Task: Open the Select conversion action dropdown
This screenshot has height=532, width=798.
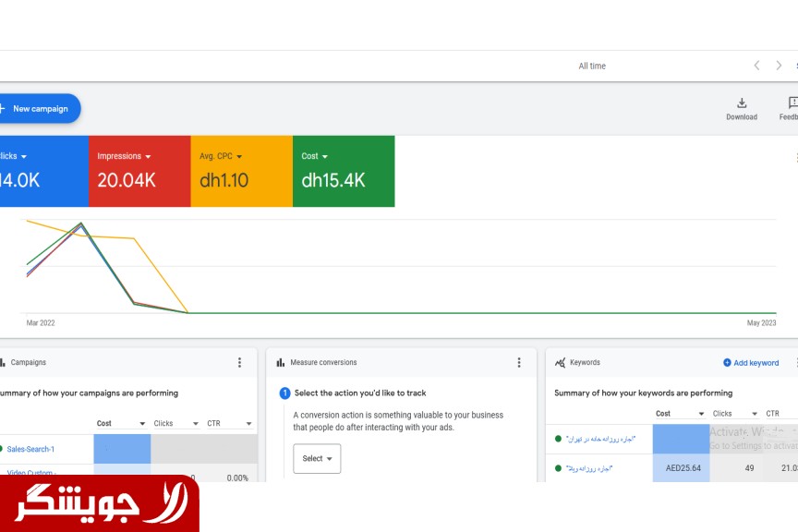Action: (x=317, y=459)
